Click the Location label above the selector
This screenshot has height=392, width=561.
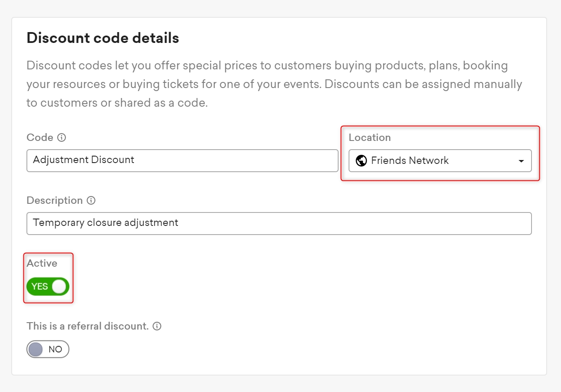point(369,137)
